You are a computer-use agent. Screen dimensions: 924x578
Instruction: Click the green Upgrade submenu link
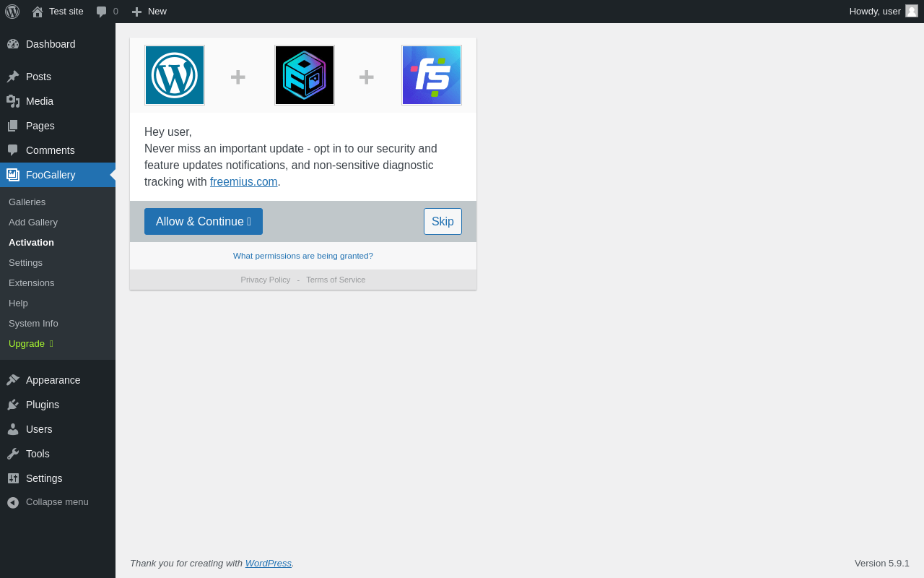coord(58,343)
